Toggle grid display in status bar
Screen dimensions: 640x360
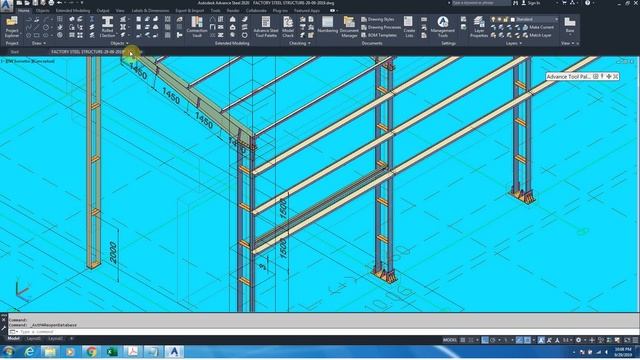pyautogui.click(x=463, y=340)
